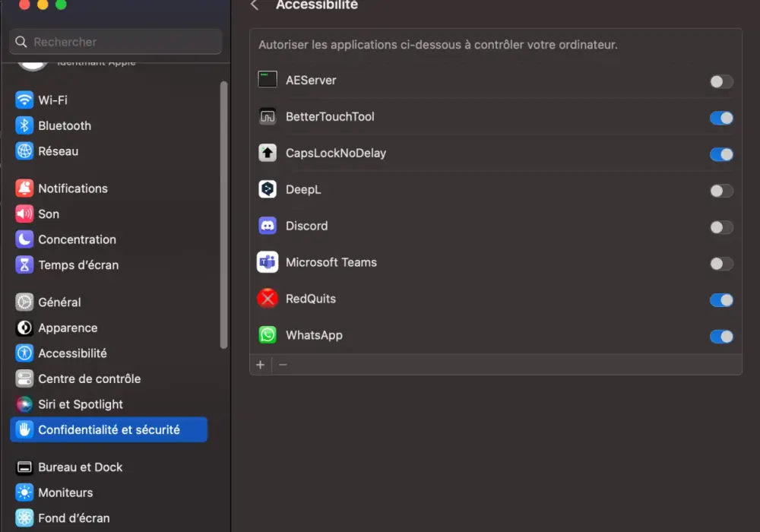Image resolution: width=760 pixels, height=532 pixels.
Task: Open Confidentialité et sécurité pane
Action: pyautogui.click(x=109, y=429)
